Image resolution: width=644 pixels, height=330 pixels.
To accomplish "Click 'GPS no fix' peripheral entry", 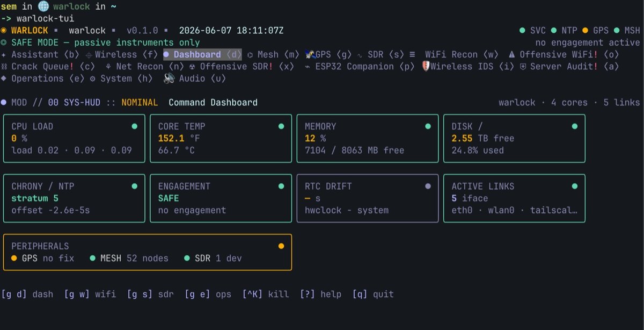I will pyautogui.click(x=42, y=258).
